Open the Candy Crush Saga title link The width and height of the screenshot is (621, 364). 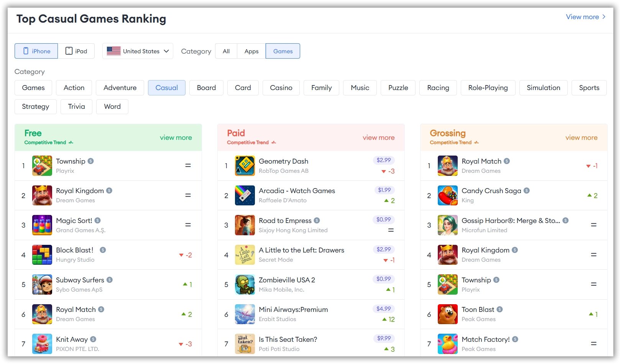click(491, 191)
